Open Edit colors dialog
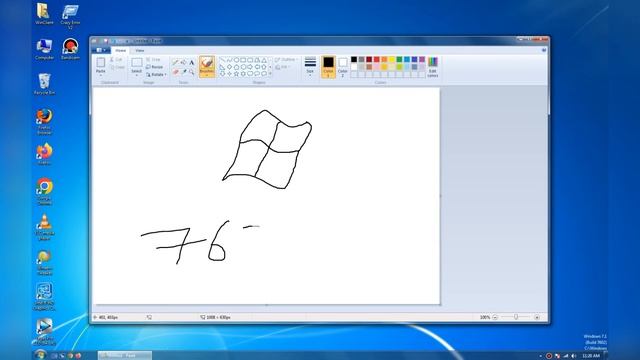640x360 pixels. pos(433,67)
